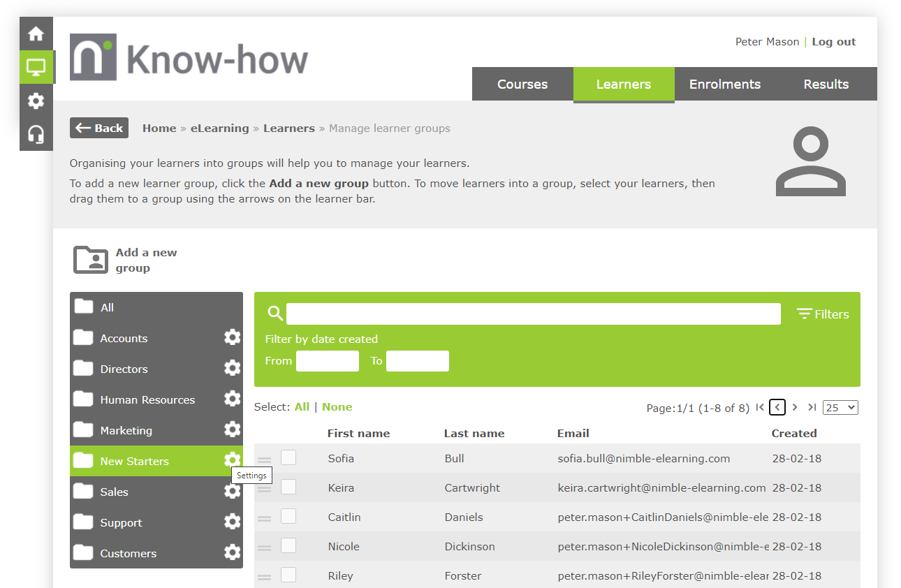Go to previous page of learners
The image size is (901, 588).
click(x=777, y=407)
